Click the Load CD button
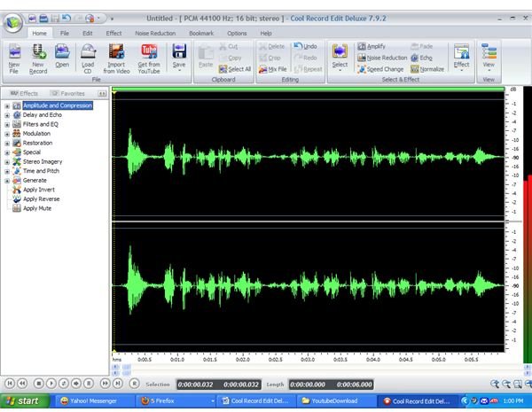The height and width of the screenshot is (412, 532). point(88,58)
